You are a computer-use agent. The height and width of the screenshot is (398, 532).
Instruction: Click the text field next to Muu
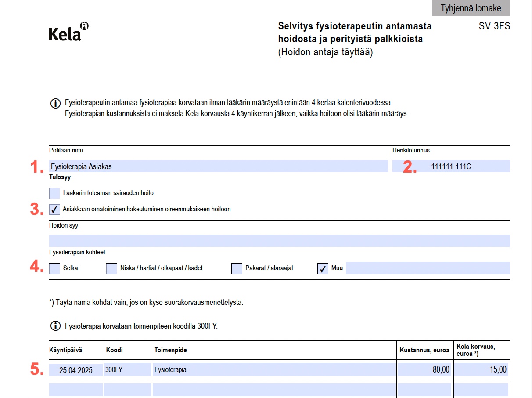[x=428, y=268]
